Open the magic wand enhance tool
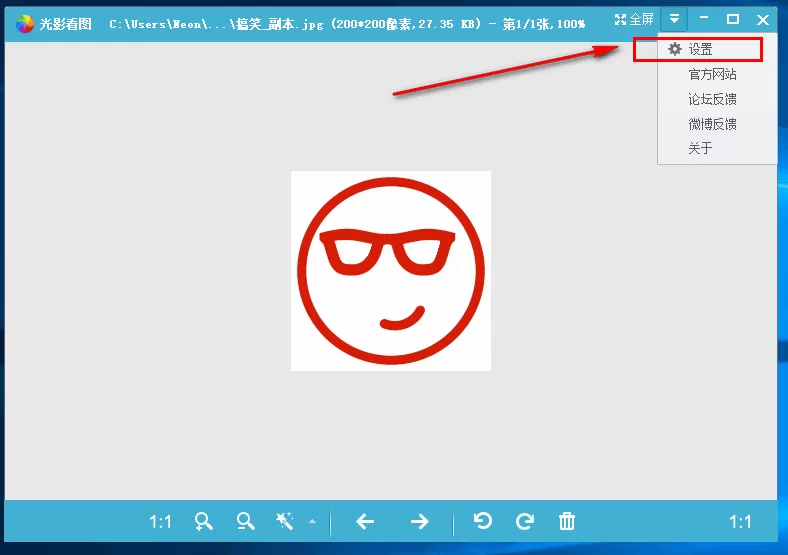788x555 pixels. coord(285,521)
